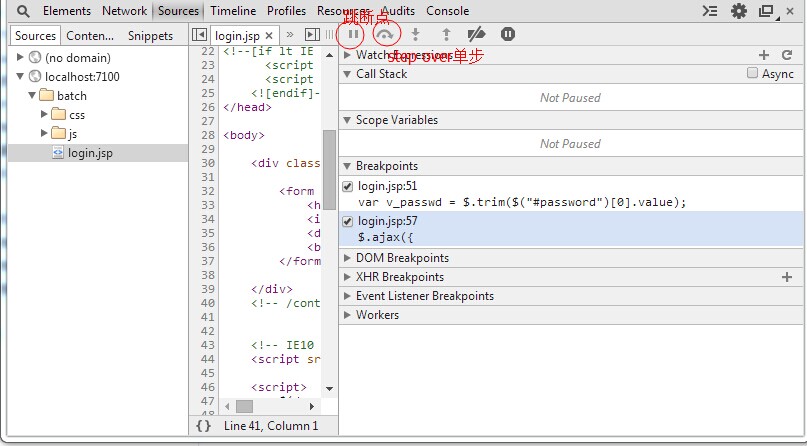
Task: Expand the Workers section
Action: click(347, 315)
